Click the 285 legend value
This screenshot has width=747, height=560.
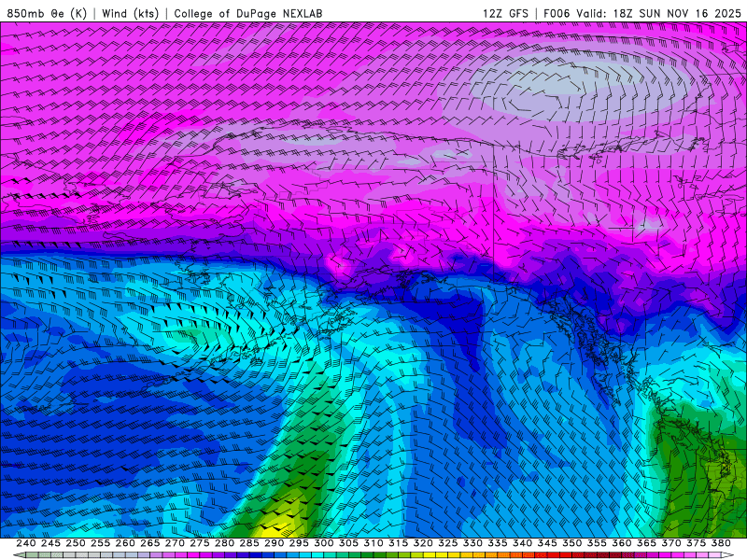point(249,543)
